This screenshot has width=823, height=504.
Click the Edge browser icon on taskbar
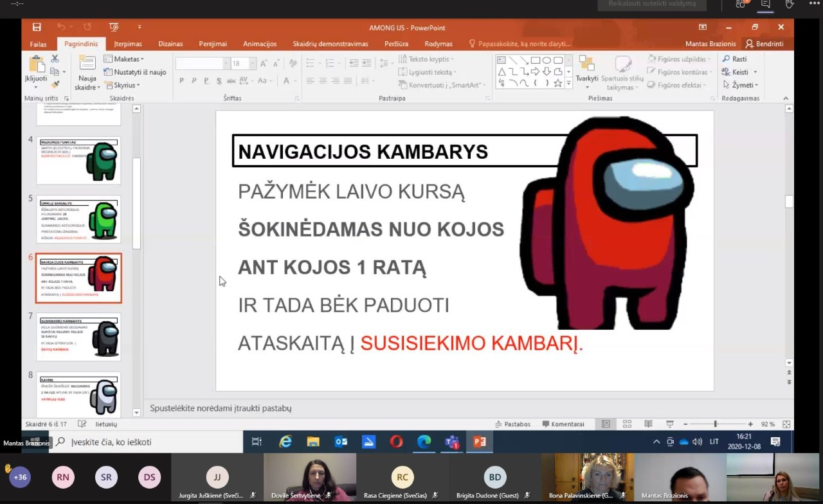click(x=424, y=442)
